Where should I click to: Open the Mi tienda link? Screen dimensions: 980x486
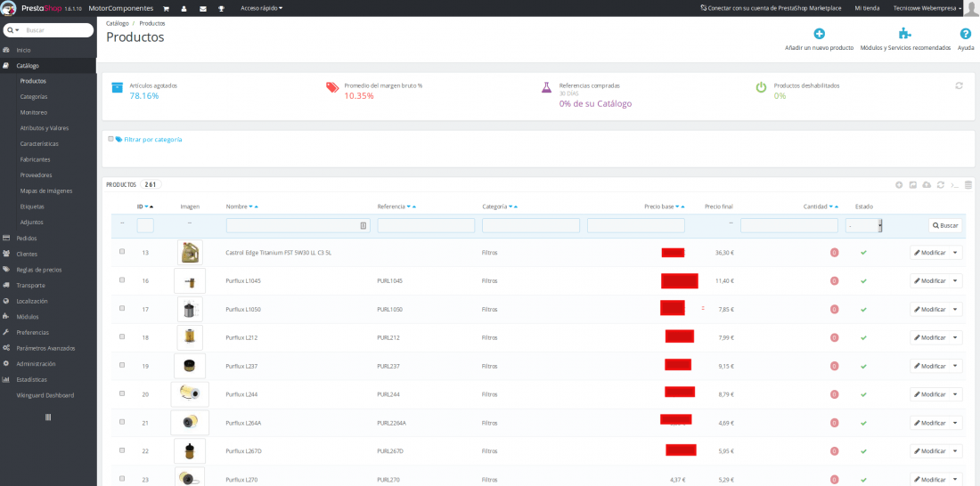pos(867,9)
